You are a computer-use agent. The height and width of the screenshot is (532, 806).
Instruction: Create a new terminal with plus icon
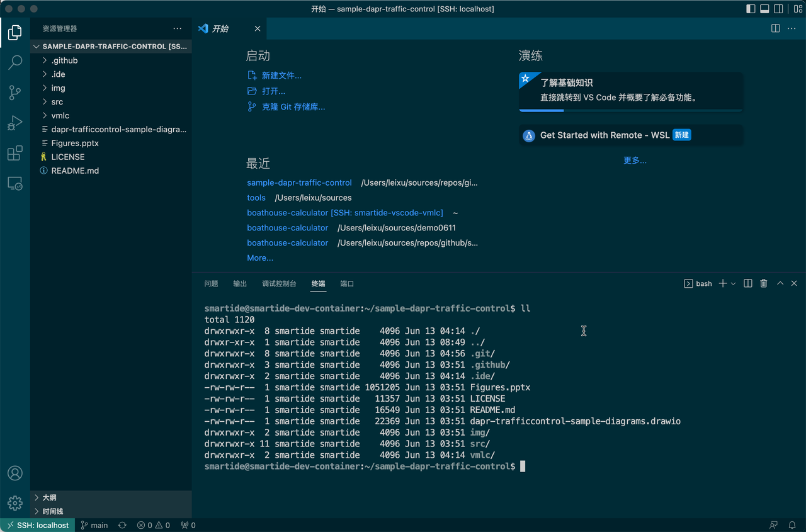[723, 283]
